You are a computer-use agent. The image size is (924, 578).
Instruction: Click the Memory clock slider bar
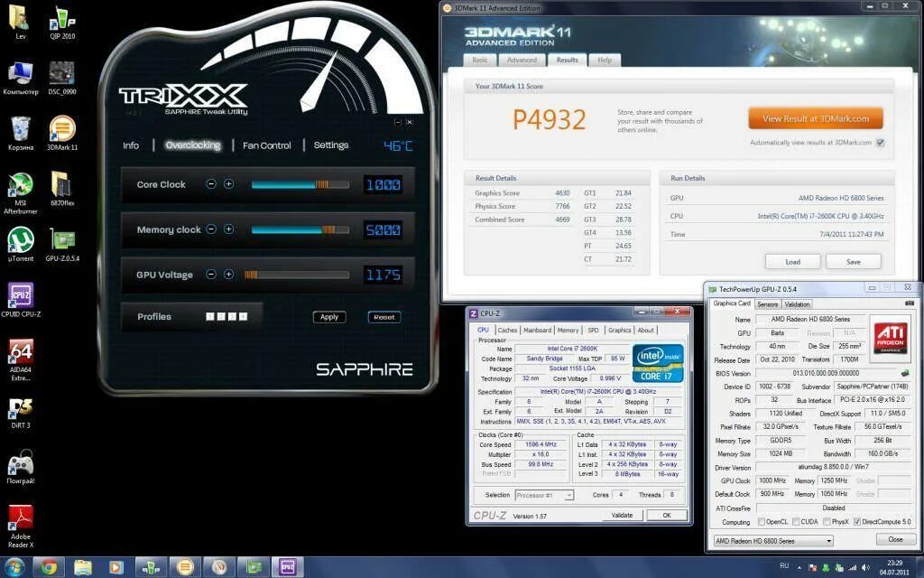tap(300, 229)
